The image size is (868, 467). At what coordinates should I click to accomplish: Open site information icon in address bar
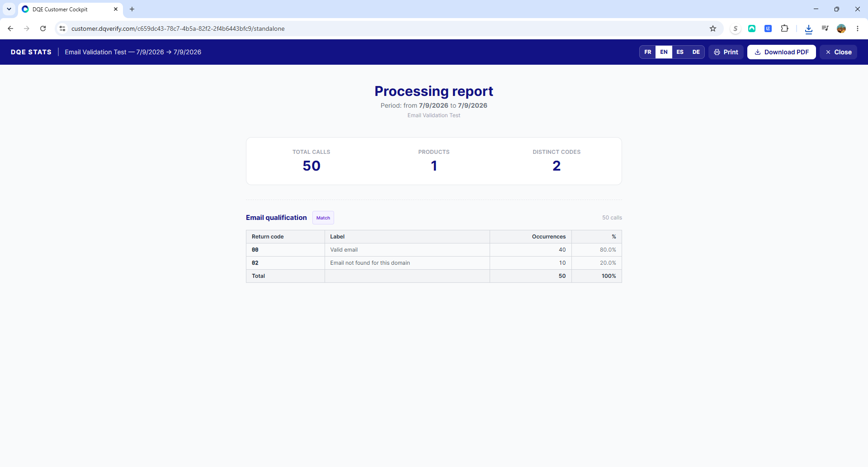62,29
